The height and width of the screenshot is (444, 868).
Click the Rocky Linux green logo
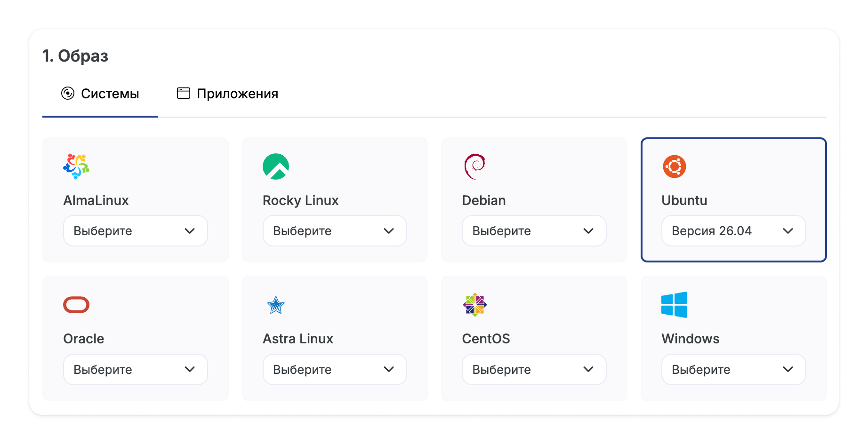(276, 166)
